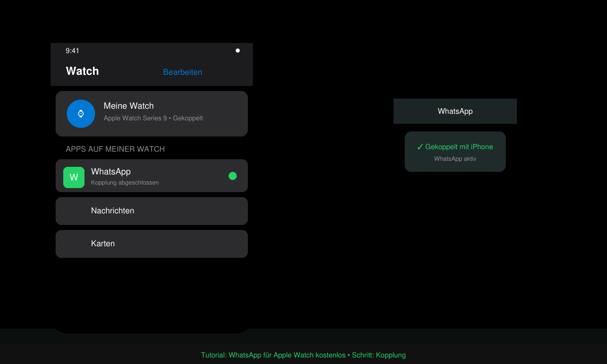The height and width of the screenshot is (364, 607).
Task: Click the WhatsApp aktiv text
Action: 455,159
